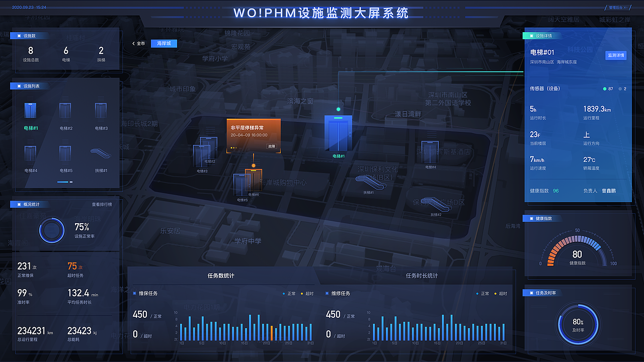Image resolution: width=644 pixels, height=362 pixels.
Task: Click the highlighted 电梯#1 elevator on the map
Action: pos(338,133)
